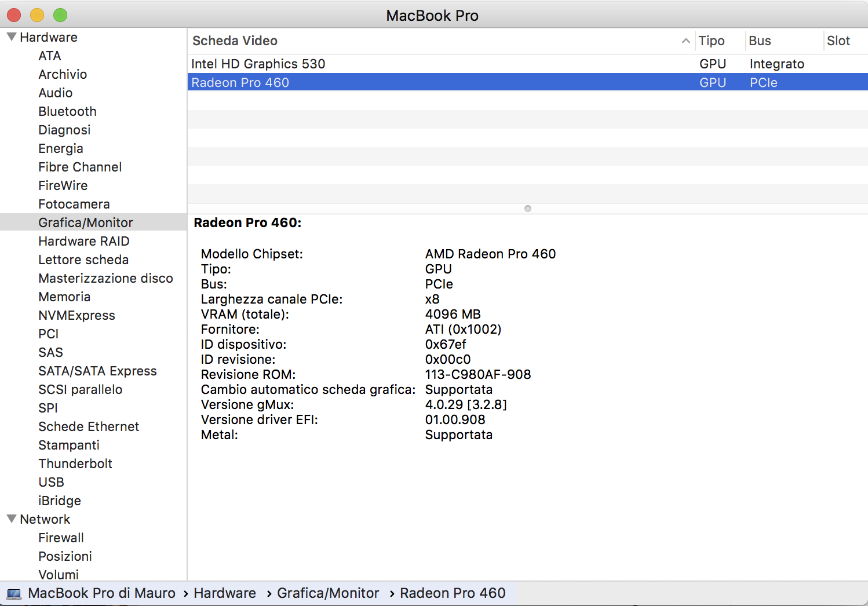Click MacBook Pro di Mauro in path bar
Image resolution: width=868 pixels, height=606 pixels.
pos(102,593)
